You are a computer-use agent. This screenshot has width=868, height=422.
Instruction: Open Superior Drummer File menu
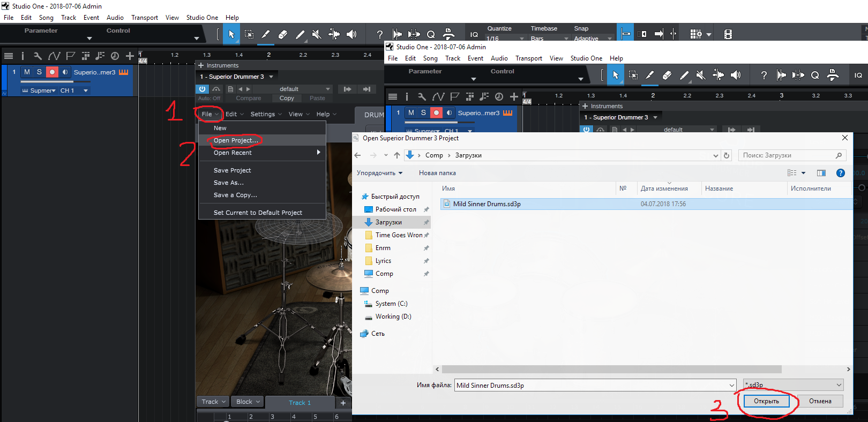point(209,114)
